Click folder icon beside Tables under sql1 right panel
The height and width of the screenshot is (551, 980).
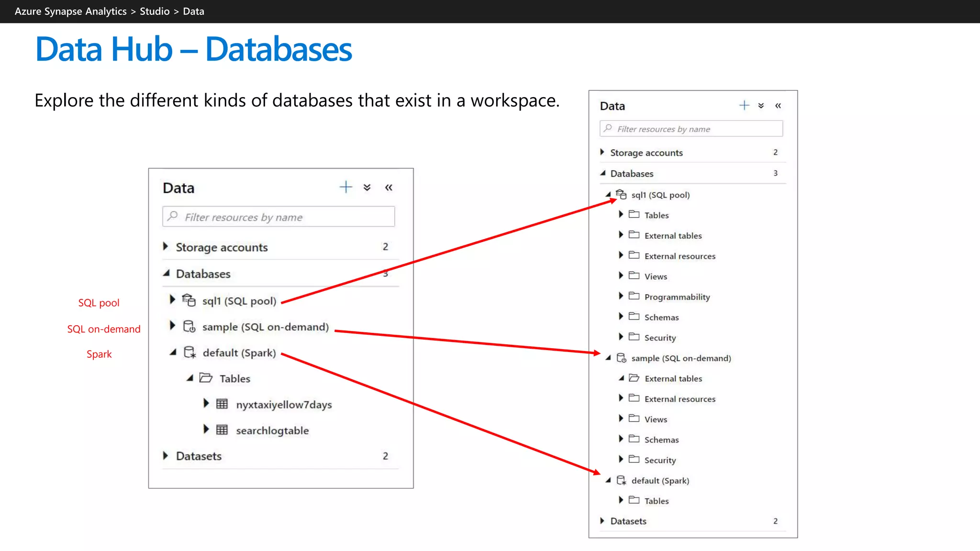pos(634,214)
